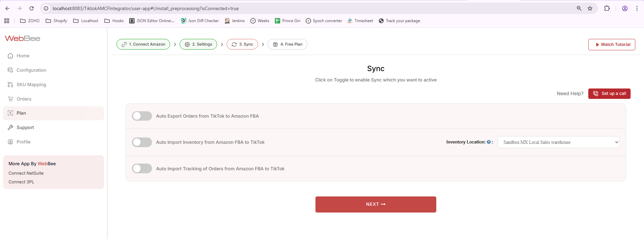Reload the page
The height and width of the screenshot is (239, 644).
[32, 8]
